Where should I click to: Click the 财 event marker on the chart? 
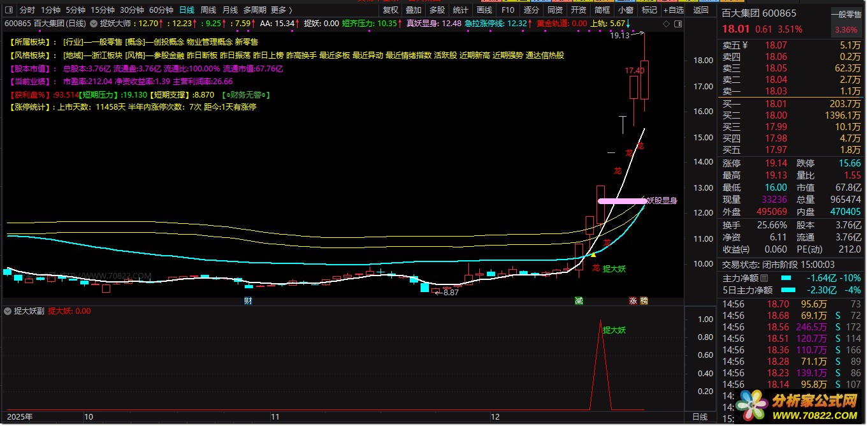pos(248,300)
